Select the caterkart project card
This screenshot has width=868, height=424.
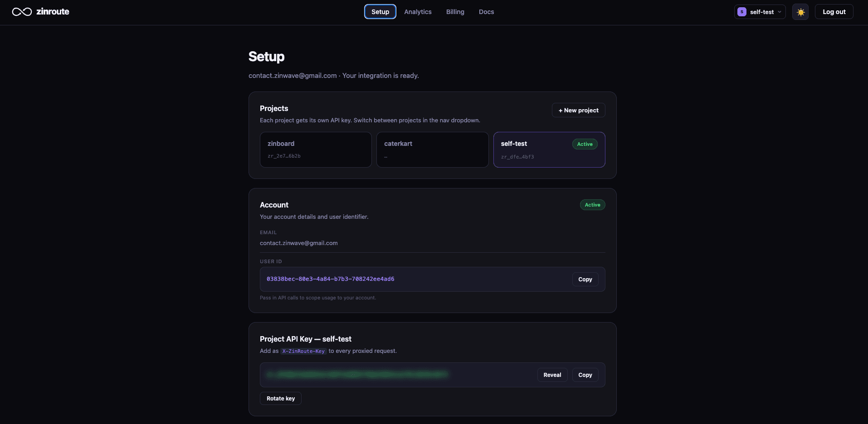tap(432, 149)
